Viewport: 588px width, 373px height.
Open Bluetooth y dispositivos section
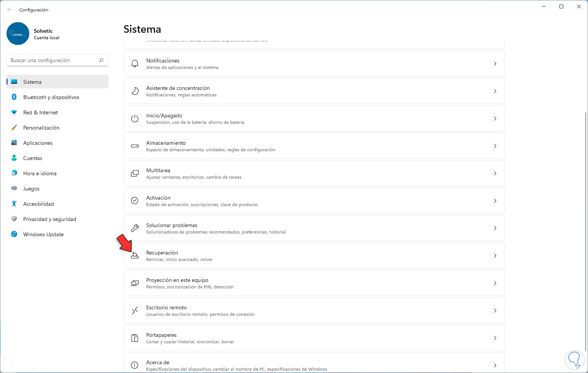pyautogui.click(x=51, y=97)
